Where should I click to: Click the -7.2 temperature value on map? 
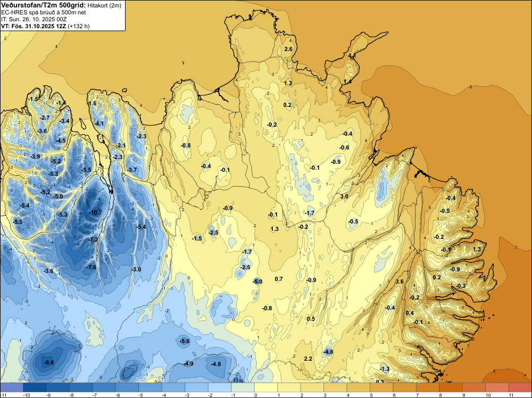pyautogui.click(x=93, y=239)
